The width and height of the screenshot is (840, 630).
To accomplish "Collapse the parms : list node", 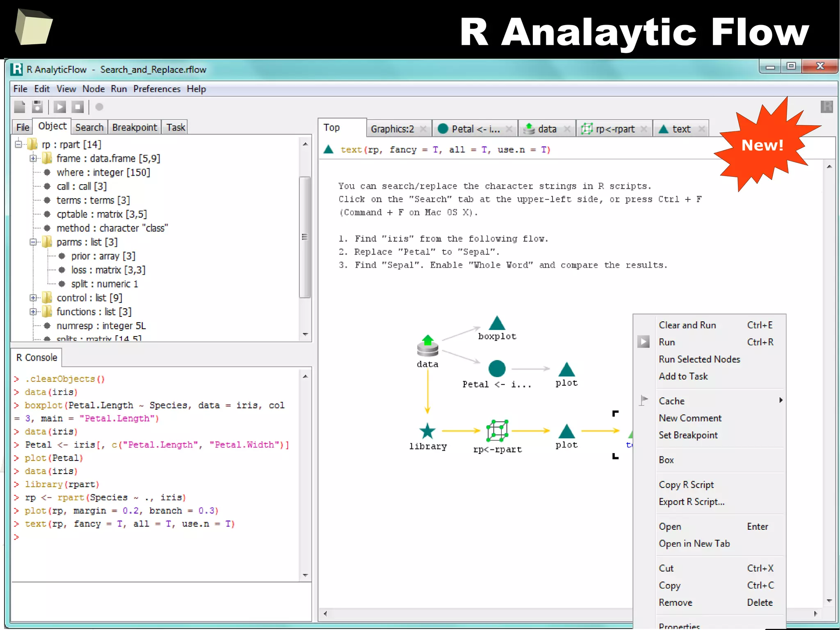I will tap(33, 242).
